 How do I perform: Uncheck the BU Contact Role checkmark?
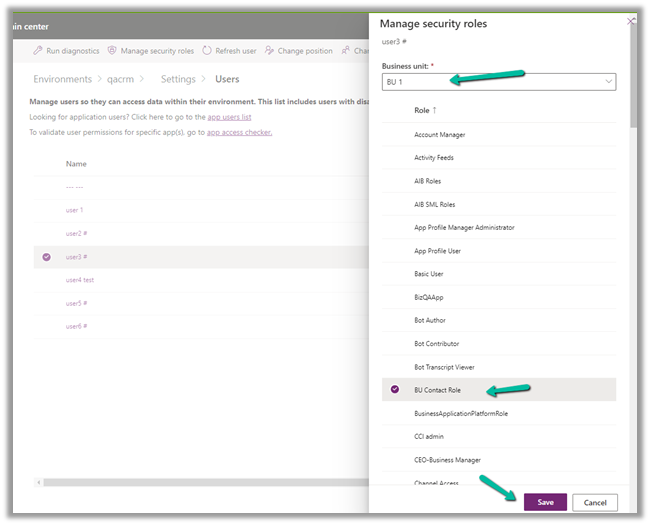pos(394,390)
